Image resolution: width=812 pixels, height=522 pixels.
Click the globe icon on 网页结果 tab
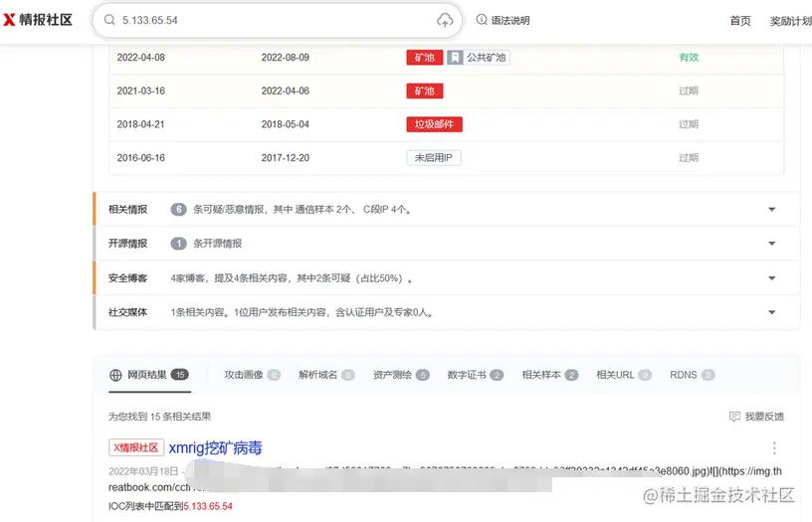click(x=115, y=375)
